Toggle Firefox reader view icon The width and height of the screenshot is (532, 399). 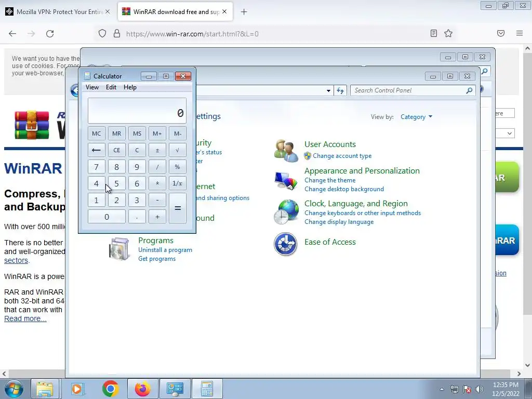click(434, 33)
